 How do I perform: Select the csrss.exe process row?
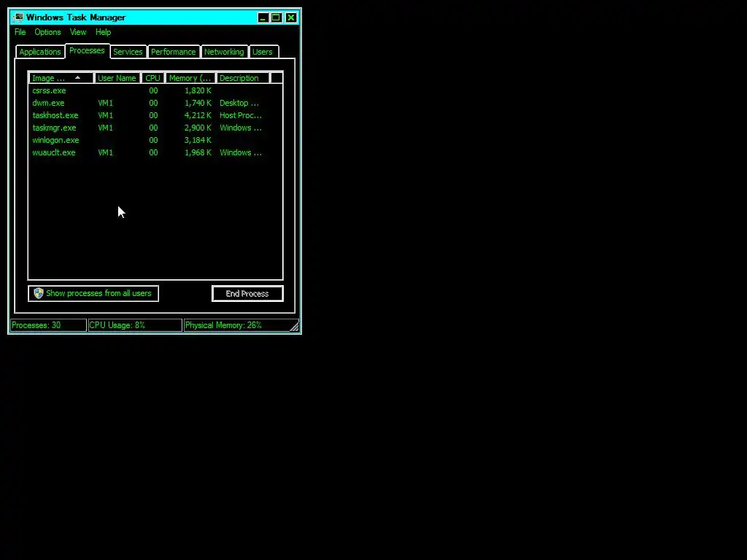coord(155,90)
